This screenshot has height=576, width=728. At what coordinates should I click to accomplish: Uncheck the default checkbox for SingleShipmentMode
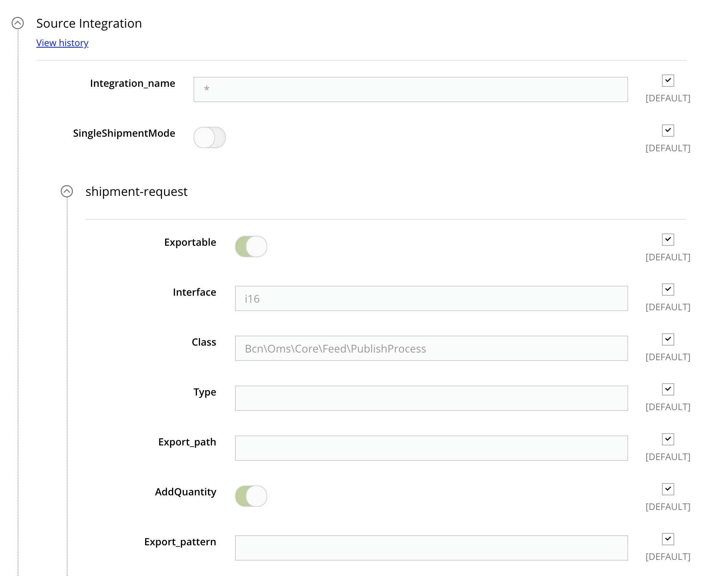[x=668, y=131]
